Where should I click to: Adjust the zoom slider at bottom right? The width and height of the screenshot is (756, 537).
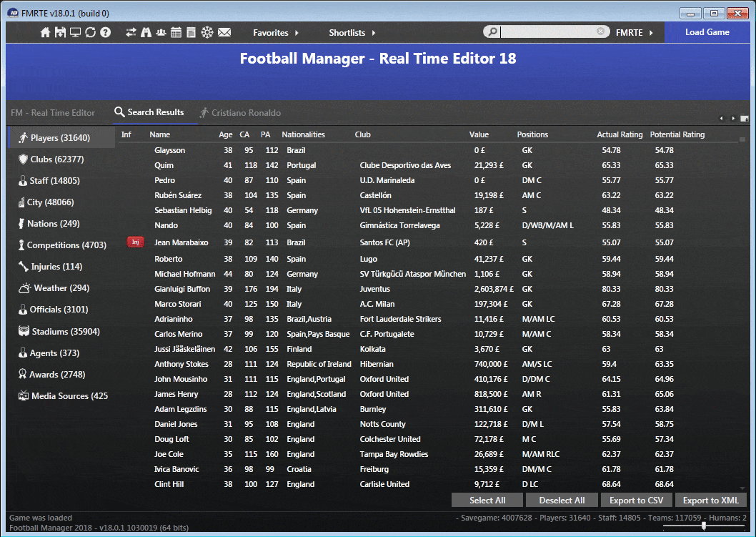coord(704,526)
